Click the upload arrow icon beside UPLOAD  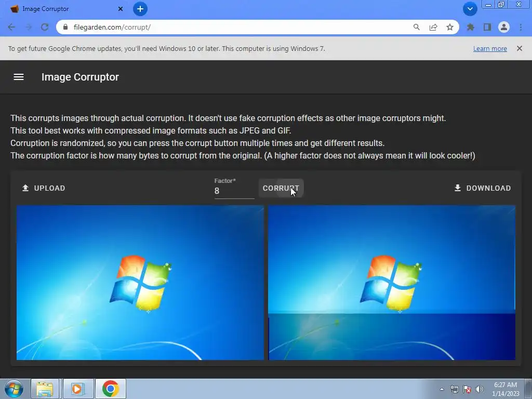25,188
